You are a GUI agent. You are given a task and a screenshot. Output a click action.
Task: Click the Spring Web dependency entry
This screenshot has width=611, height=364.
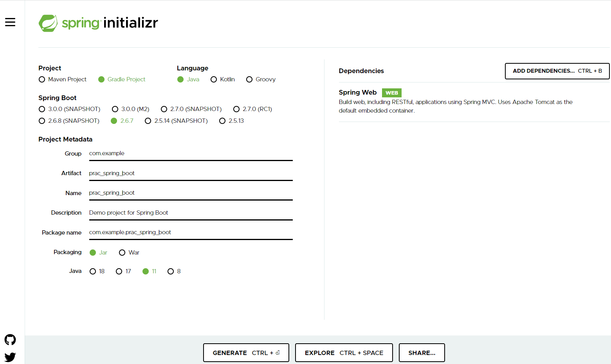tap(474, 102)
